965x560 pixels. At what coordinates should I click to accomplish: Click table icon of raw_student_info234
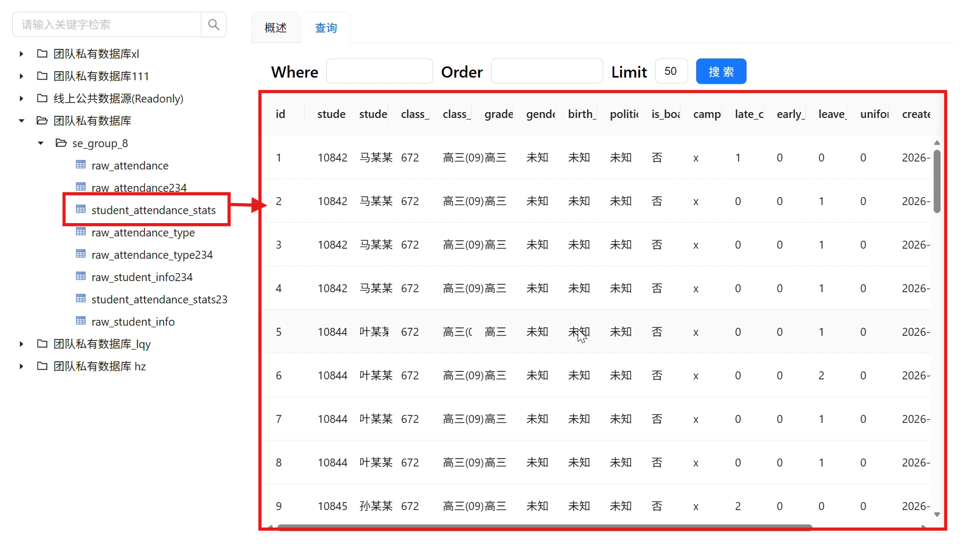pyautogui.click(x=81, y=276)
